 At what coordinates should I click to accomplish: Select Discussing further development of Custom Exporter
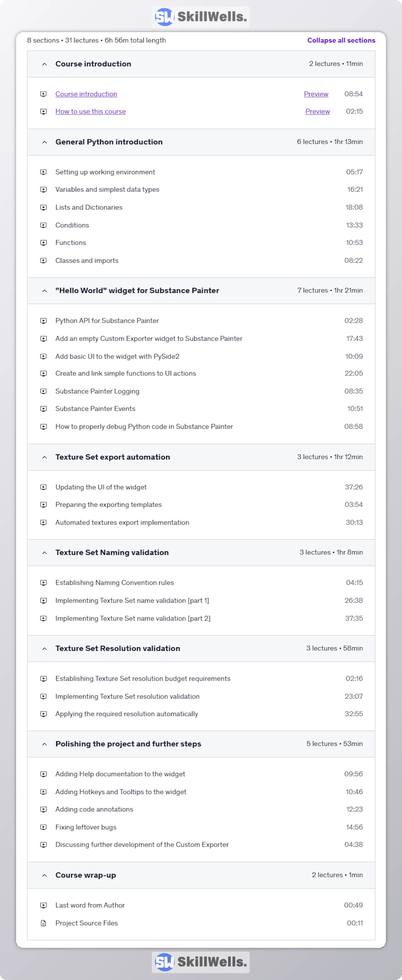[x=142, y=845]
